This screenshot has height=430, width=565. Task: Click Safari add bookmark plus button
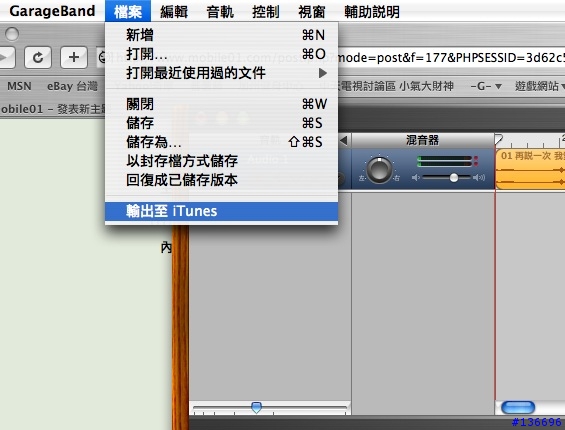click(x=74, y=57)
